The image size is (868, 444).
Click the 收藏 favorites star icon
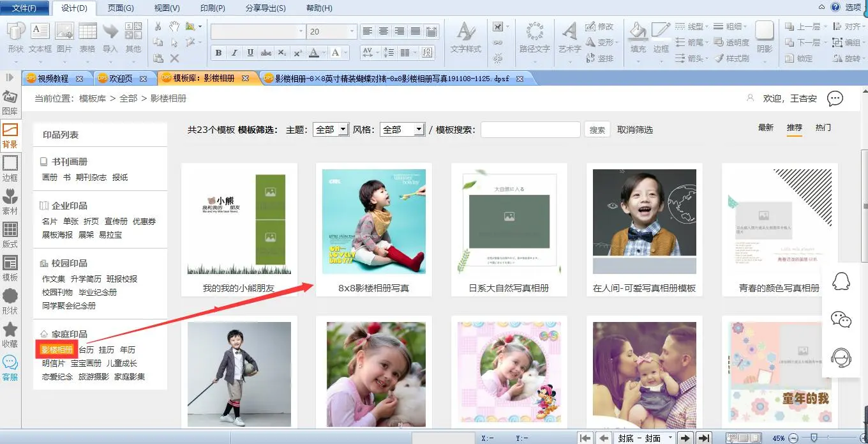10,333
